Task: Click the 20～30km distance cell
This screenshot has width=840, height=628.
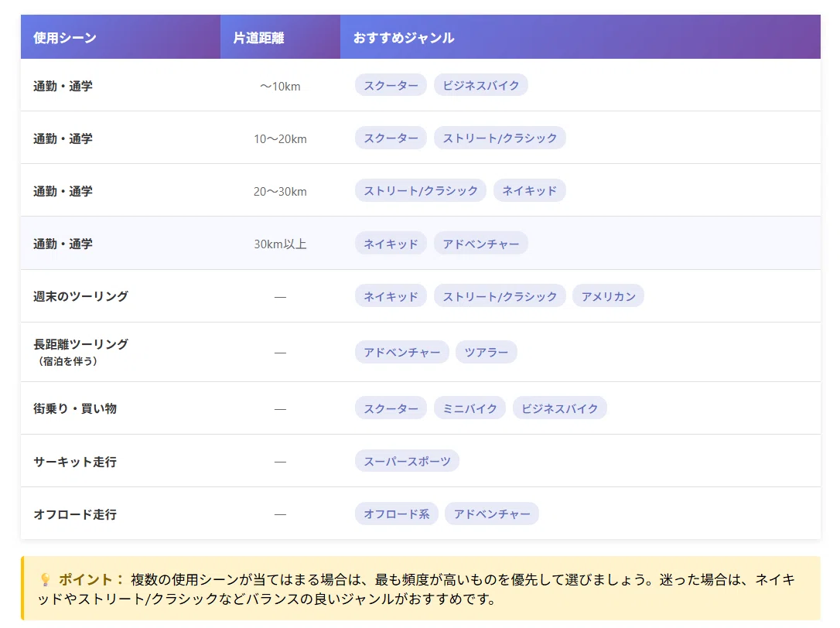Action: coord(280,191)
